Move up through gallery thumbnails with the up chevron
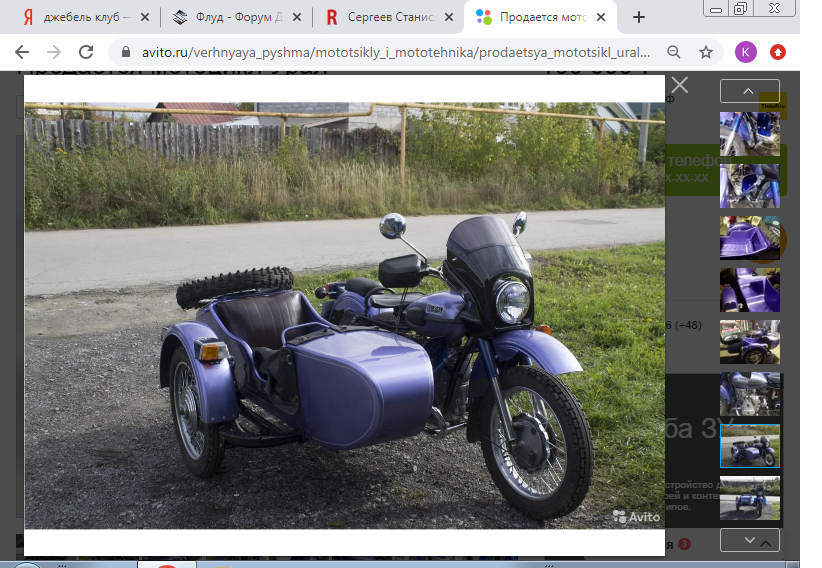 [750, 91]
